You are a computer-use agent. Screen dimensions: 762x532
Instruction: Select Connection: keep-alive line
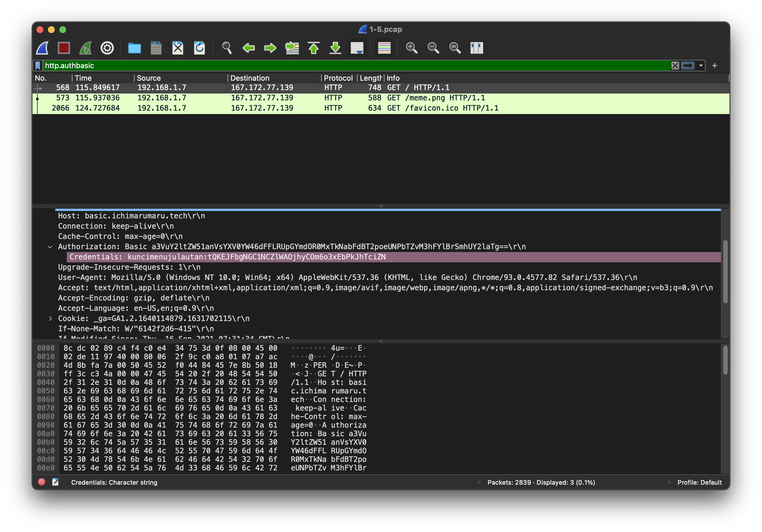click(116, 226)
